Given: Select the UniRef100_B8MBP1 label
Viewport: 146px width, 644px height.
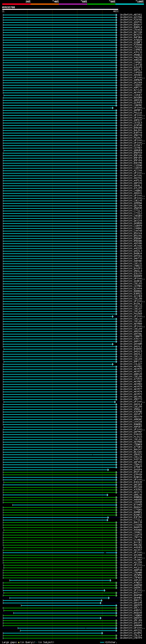Looking at the screenshot, I should pos(131,512).
